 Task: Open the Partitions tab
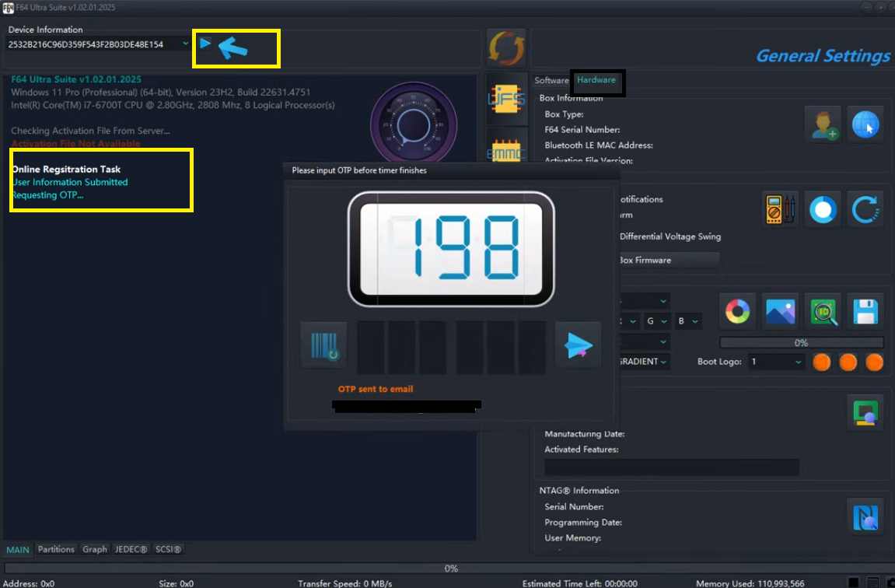56,549
